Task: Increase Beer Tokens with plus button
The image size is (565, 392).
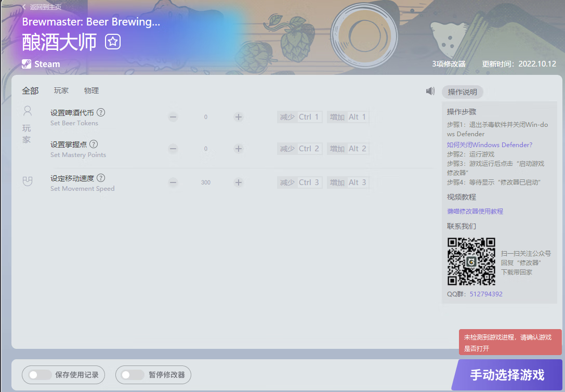Action: point(238,117)
